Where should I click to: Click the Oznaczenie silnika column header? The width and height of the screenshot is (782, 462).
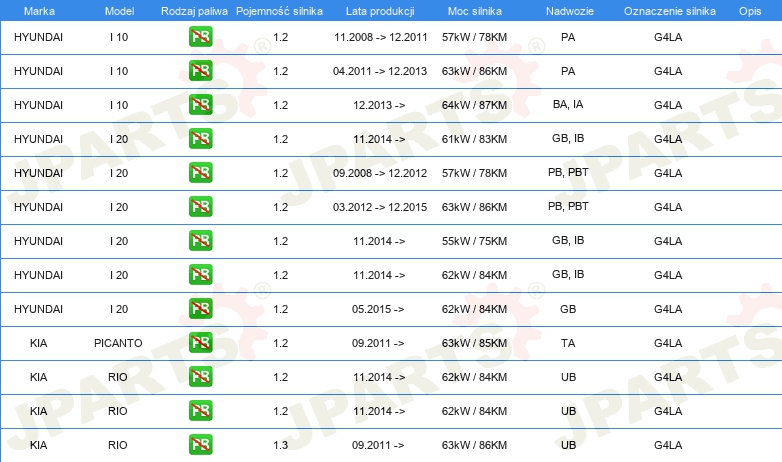669,11
